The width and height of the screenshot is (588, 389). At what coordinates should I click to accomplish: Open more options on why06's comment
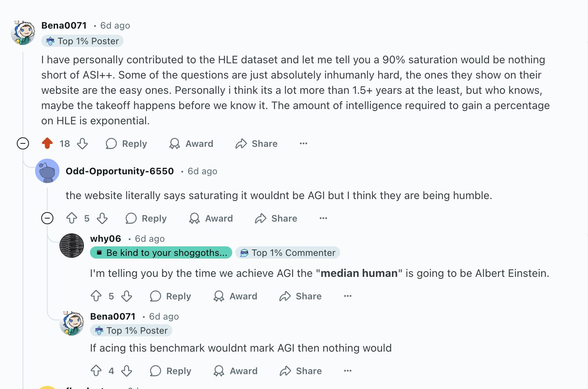(x=348, y=296)
